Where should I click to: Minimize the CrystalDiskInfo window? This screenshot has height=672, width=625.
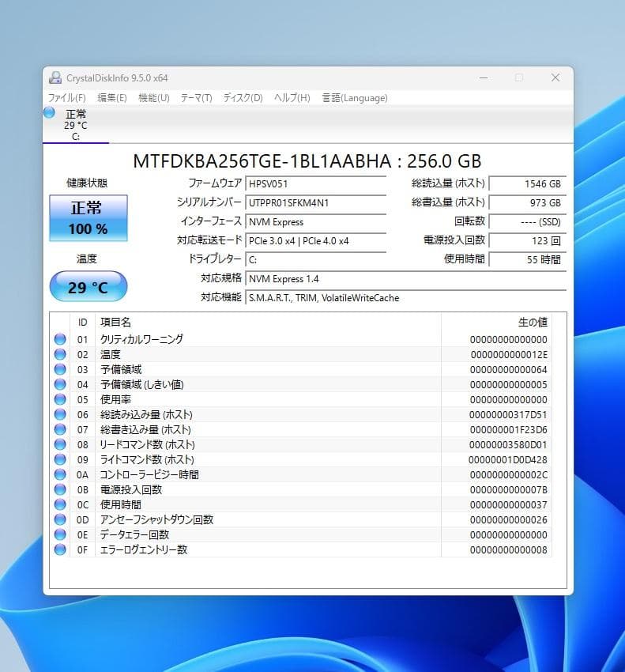484,77
